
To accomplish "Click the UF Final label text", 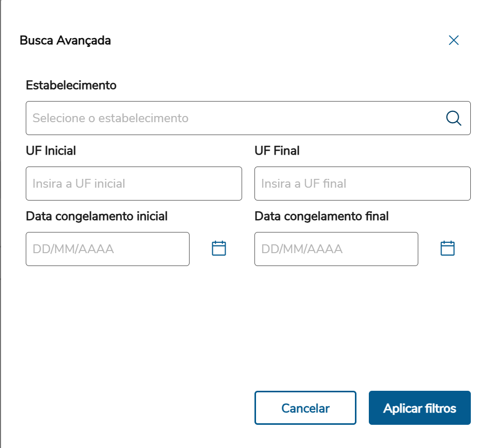I will [x=277, y=151].
